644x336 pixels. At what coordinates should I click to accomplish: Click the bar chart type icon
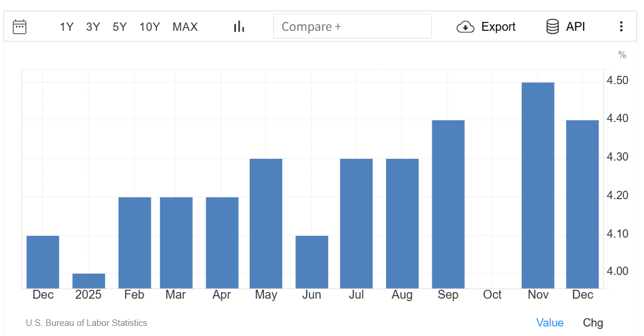pyautogui.click(x=239, y=27)
